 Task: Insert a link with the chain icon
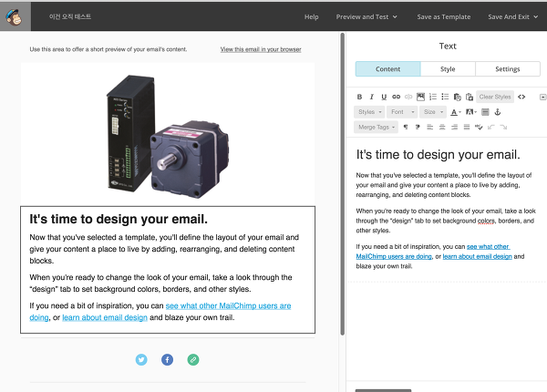(x=396, y=97)
